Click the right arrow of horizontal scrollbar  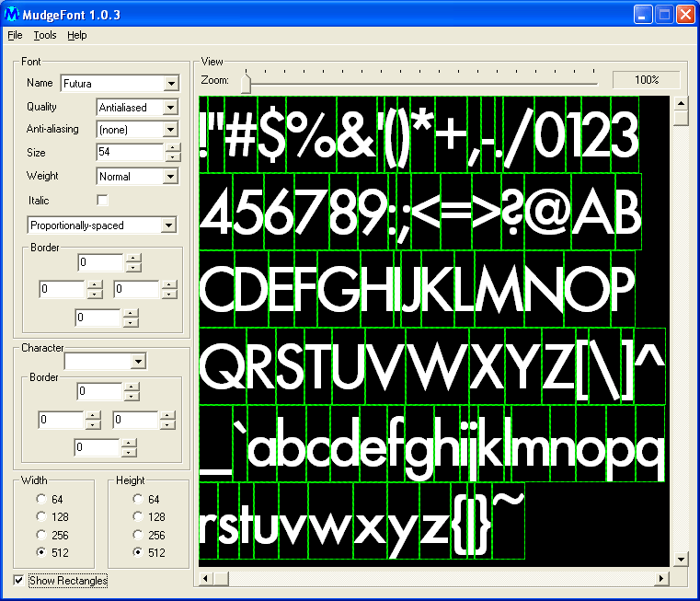coord(661,578)
